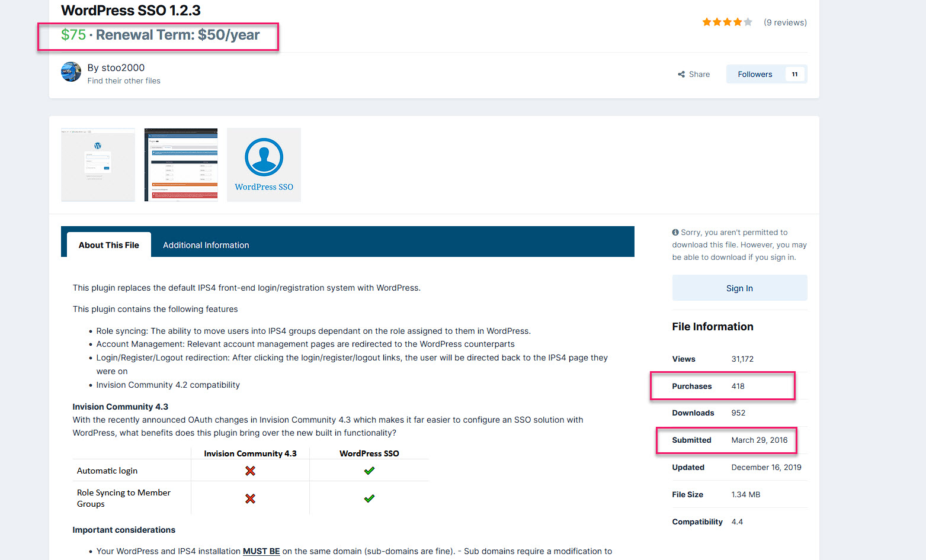Click the Views count 31,172
926x560 pixels.
(x=742, y=359)
